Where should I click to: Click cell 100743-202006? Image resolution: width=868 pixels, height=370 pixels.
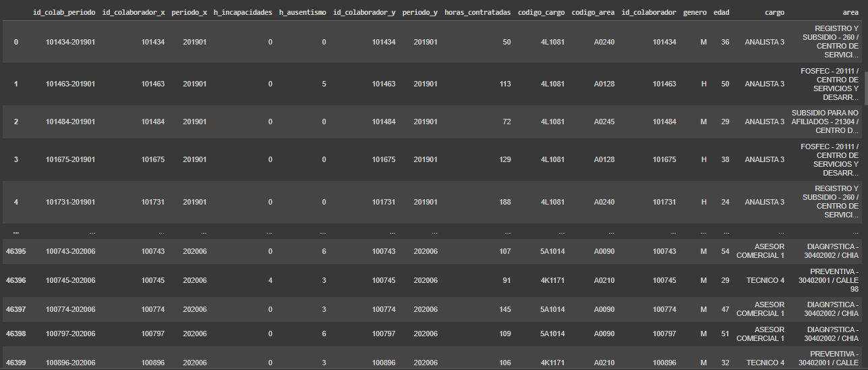[x=71, y=251]
